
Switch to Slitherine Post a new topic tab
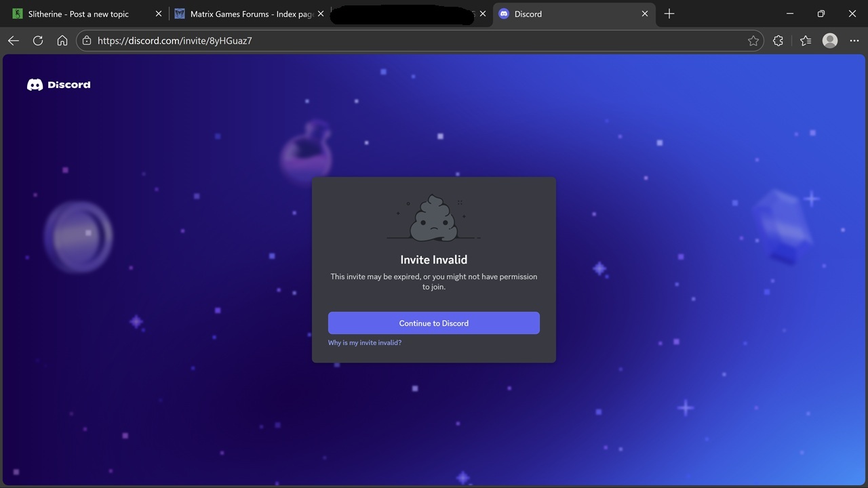pyautogui.click(x=78, y=14)
